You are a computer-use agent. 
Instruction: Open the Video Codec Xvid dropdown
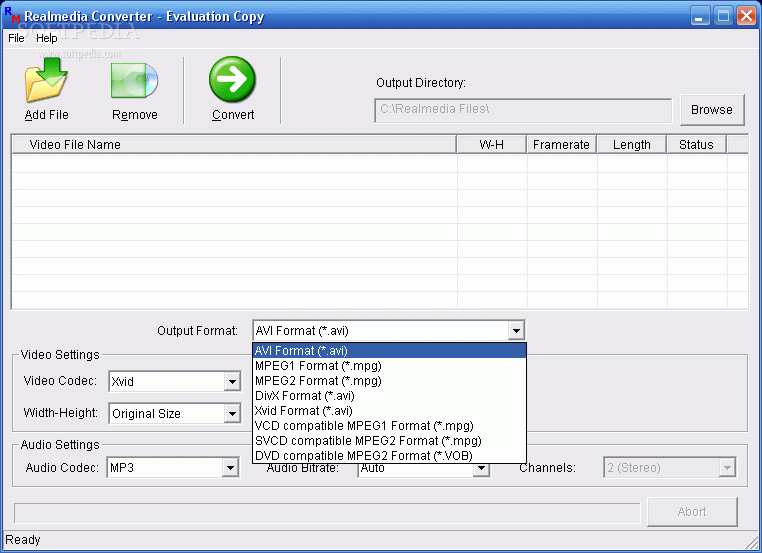click(232, 381)
